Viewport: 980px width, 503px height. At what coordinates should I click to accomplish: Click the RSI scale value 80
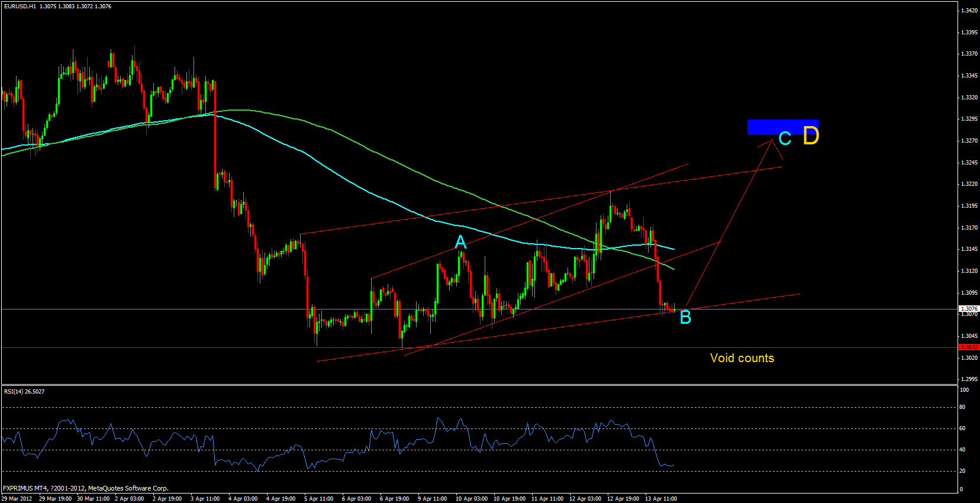coord(962,407)
